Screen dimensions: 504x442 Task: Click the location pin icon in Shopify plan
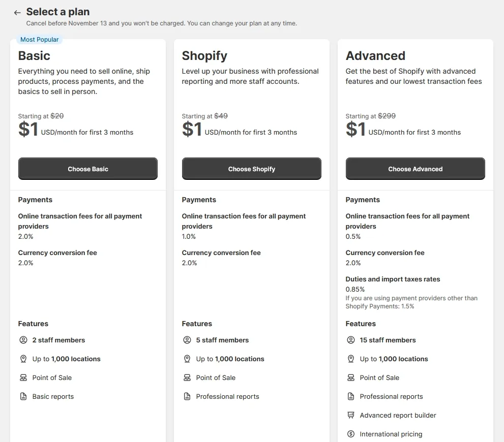pos(187,359)
